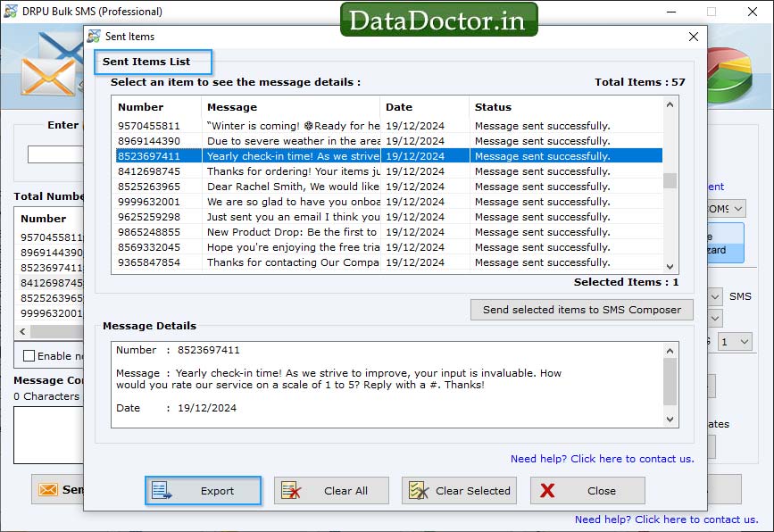Viewport: 774px width, 532px height.
Task: Close the Sent Items window with the title bar X
Action: tap(694, 37)
